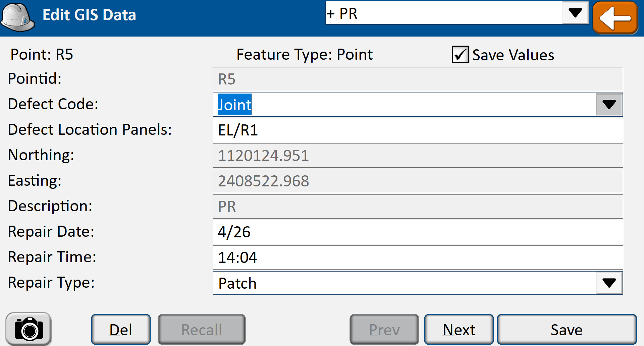Click the Northing: label
Viewport: 644px width, 346px height.
pos(41,155)
